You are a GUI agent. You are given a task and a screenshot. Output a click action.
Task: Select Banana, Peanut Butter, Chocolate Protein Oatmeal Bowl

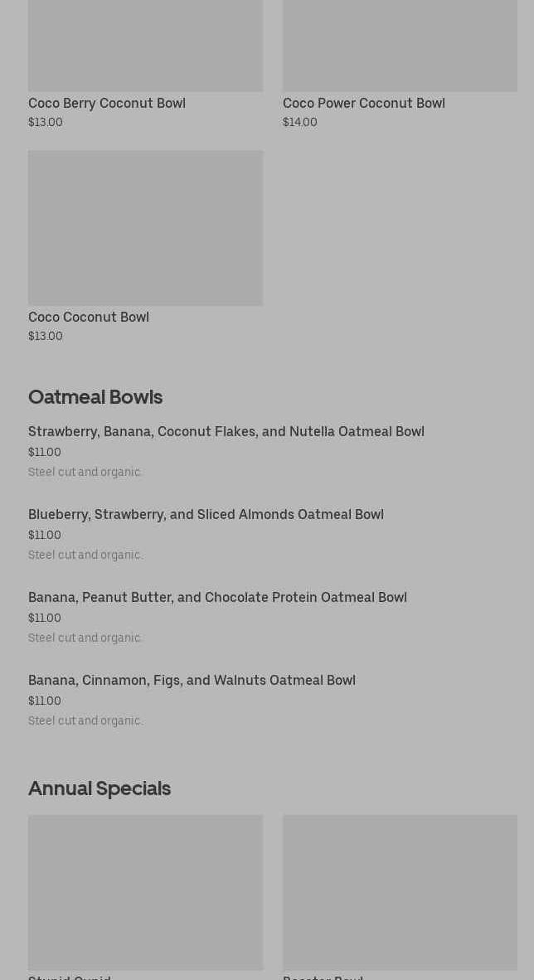pos(217,597)
